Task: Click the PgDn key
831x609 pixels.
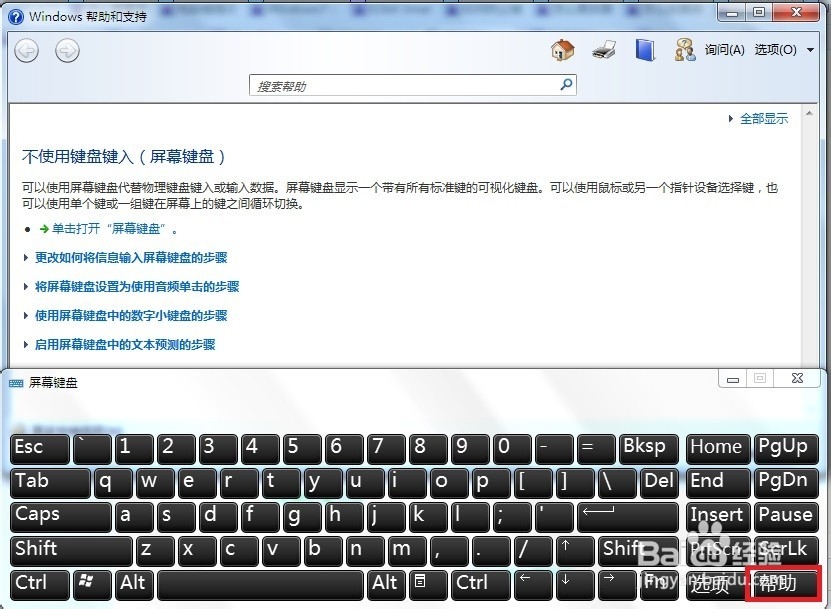Action: pyautogui.click(x=786, y=483)
